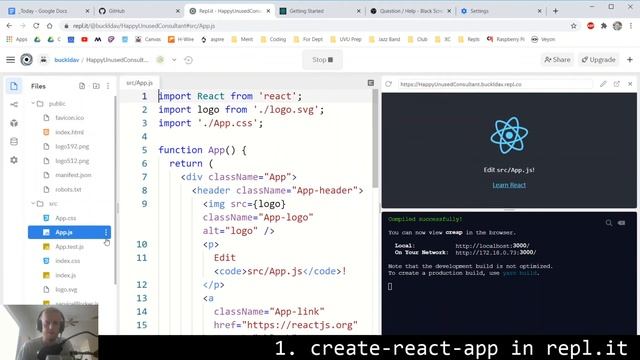Click the Chrome address bar
This screenshot has height=360, width=640.
[314, 26]
